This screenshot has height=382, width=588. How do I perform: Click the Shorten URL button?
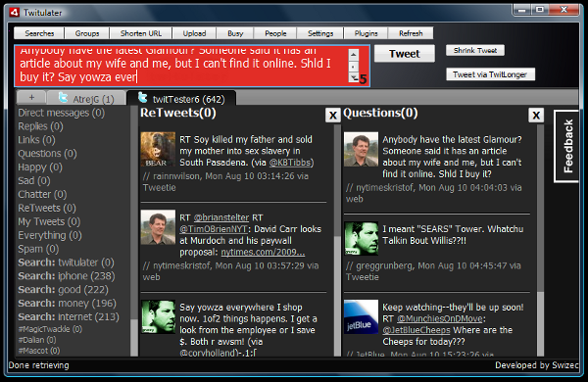[x=141, y=33]
